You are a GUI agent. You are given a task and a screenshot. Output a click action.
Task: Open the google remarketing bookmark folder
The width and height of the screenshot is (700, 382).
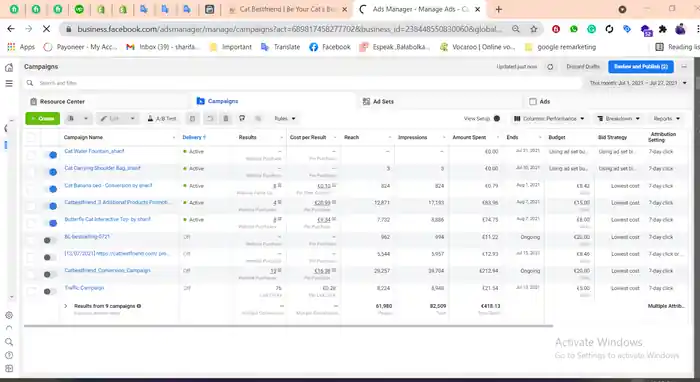coord(560,47)
